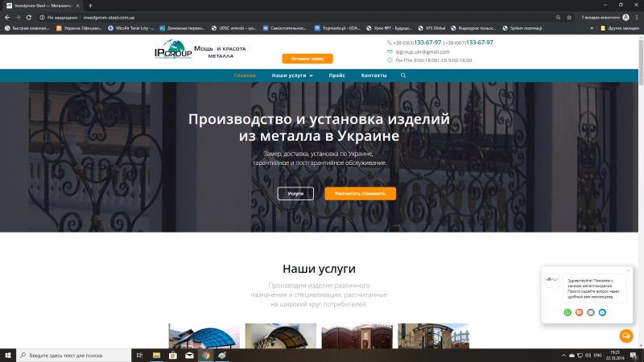Screen dimensions: 644x362
Task: Click the not-secure site info icon
Action: 42,18
